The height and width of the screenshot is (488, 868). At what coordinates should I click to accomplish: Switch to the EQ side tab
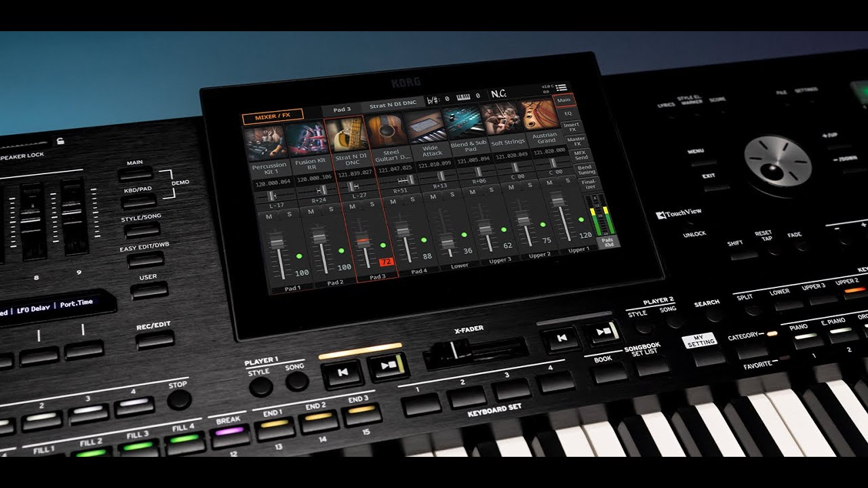[568, 113]
